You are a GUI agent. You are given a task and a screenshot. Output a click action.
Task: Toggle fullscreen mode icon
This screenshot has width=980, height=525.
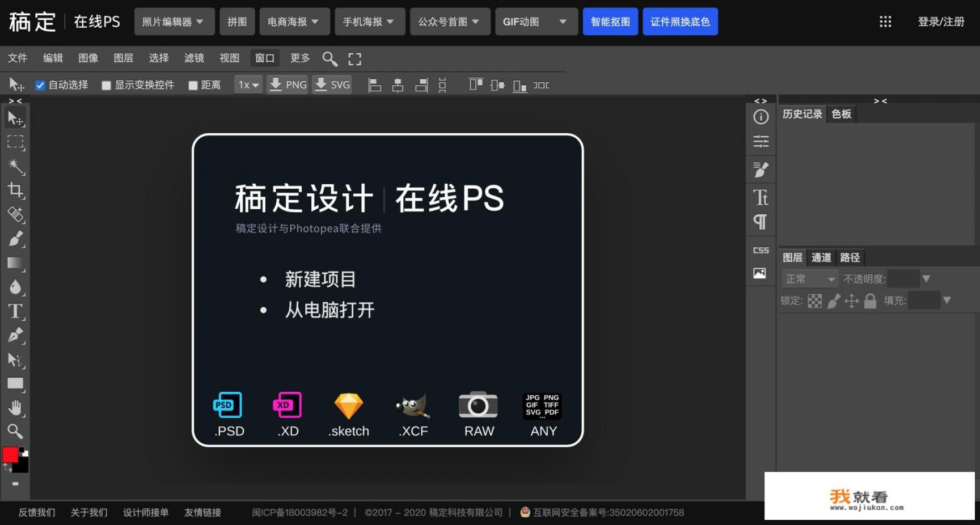(x=355, y=58)
